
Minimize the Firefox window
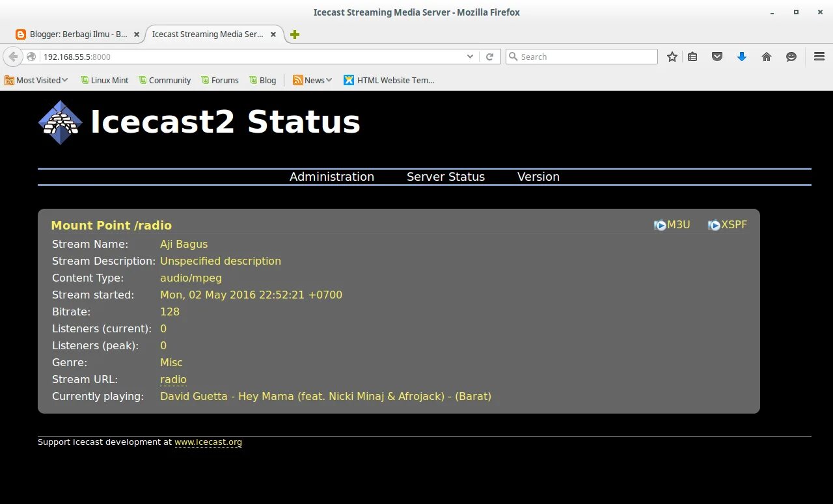point(772,12)
